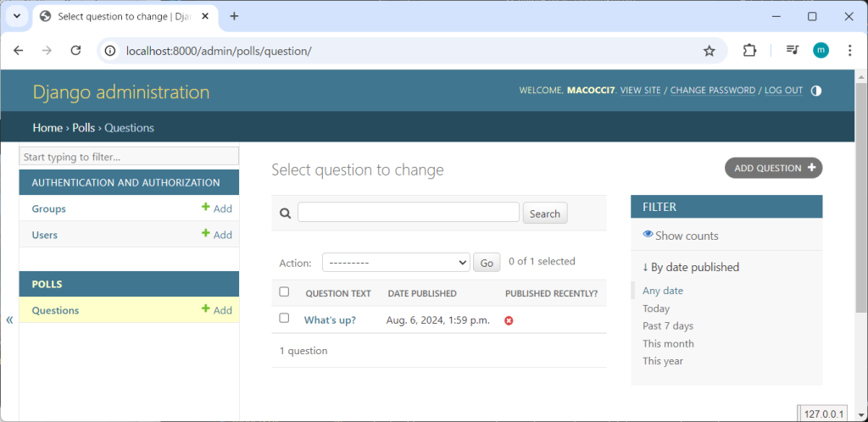The image size is (868, 422).
Task: Collapse the sidebar with double-chevron
Action: tap(9, 319)
